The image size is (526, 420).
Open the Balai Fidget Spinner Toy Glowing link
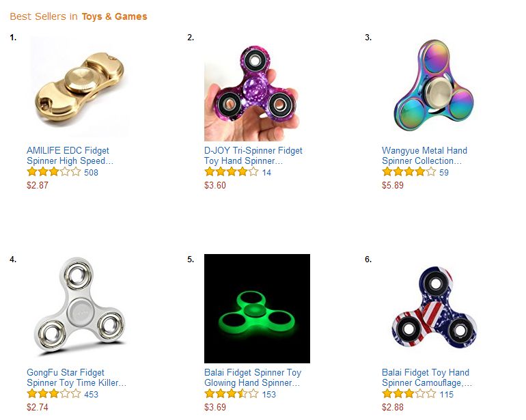click(253, 378)
